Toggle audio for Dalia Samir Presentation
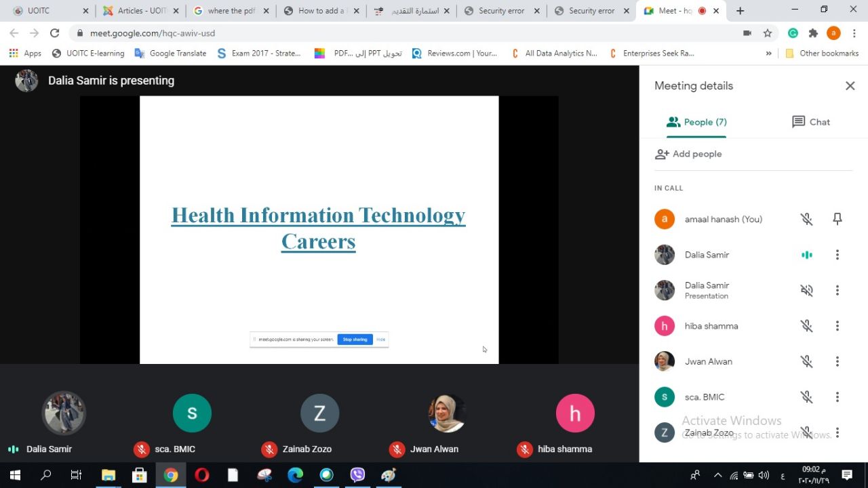This screenshot has height=488, width=868. [x=806, y=290]
